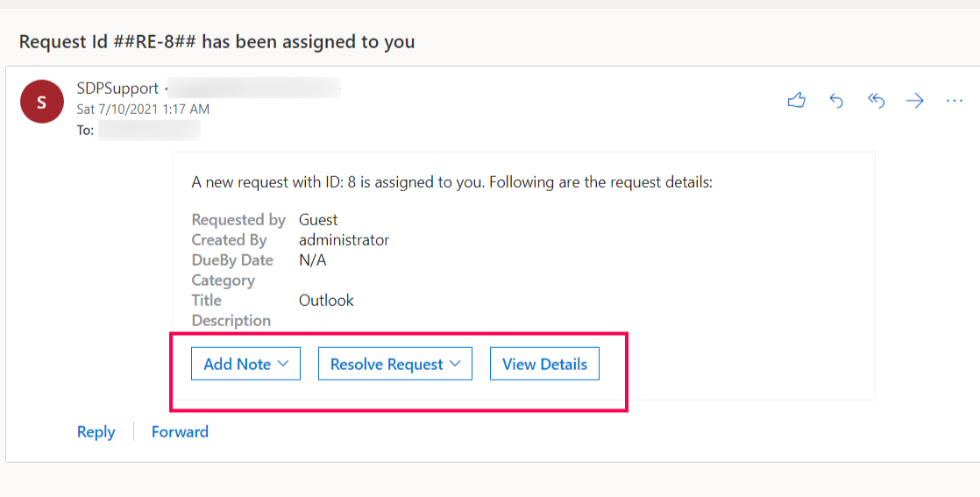Click the double-arrow Reply all icon
The image size is (980, 497).
pos(876,100)
